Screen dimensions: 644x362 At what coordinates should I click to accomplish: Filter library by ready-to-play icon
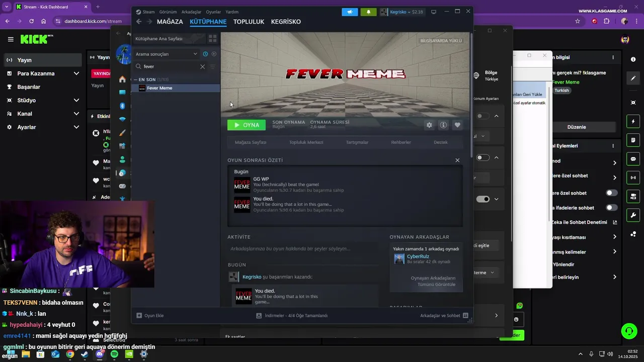coord(214,54)
